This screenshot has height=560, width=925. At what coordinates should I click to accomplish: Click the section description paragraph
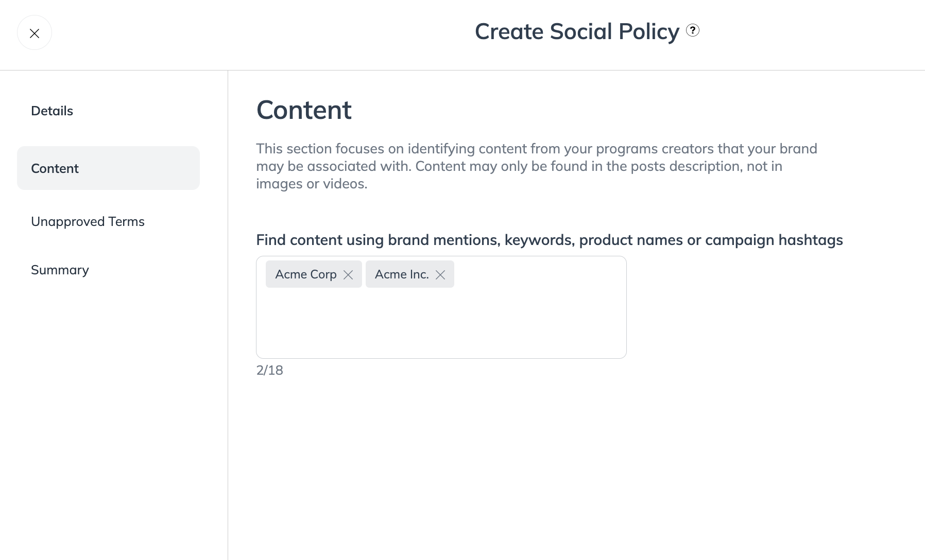click(x=537, y=166)
